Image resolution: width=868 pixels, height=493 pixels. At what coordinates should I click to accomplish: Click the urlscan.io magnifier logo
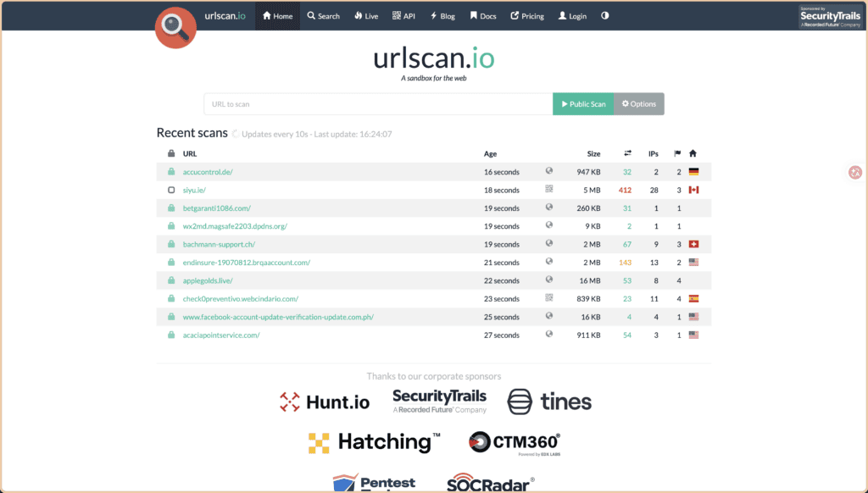pos(175,28)
